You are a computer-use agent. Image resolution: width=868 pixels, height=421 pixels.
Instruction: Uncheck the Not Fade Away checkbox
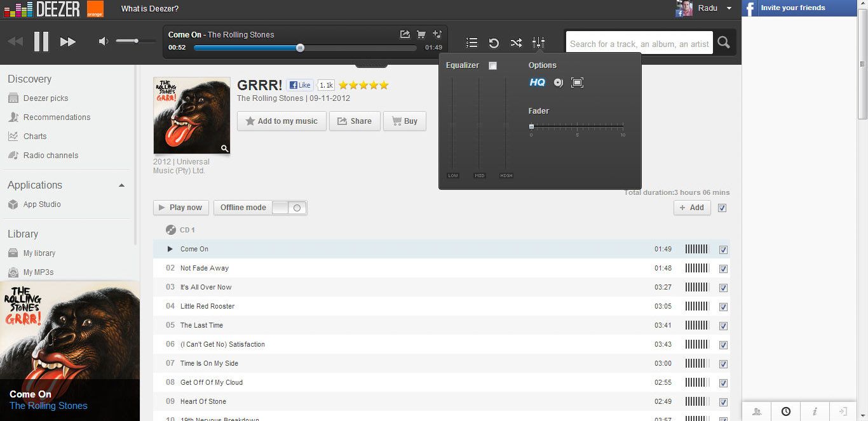pyautogui.click(x=722, y=269)
